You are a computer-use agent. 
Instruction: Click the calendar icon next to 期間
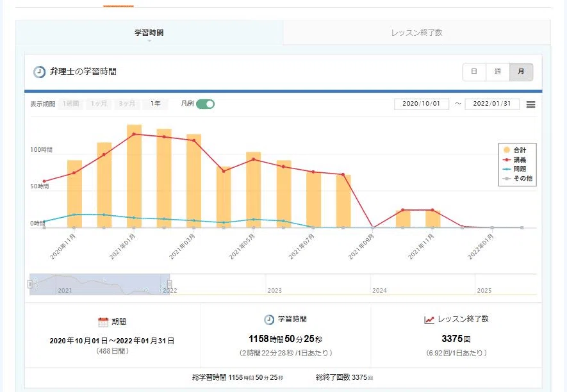pyautogui.click(x=103, y=322)
